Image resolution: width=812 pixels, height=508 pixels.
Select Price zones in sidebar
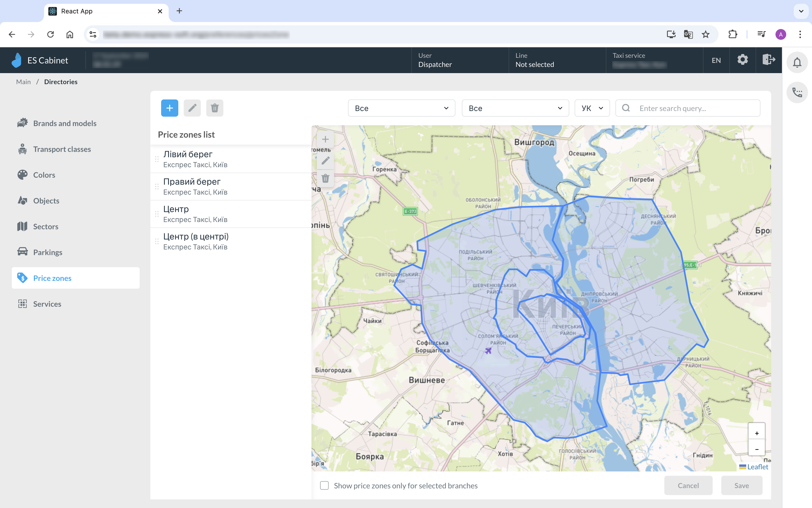pos(75,278)
